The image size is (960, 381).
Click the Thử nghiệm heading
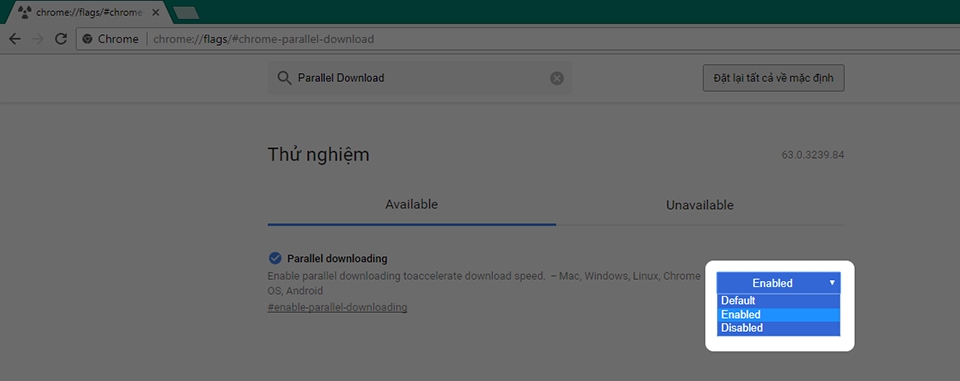coord(318,154)
